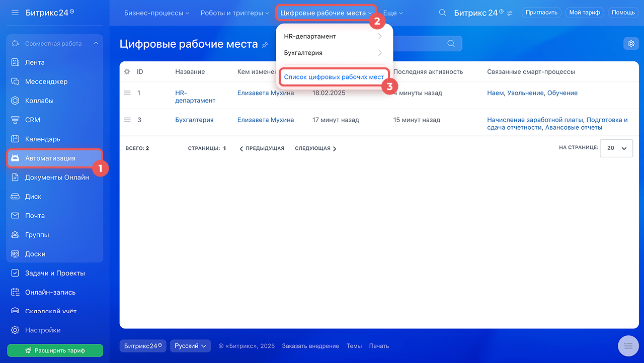
Task: Click the Лента sidebar icon
Action: 15,62
